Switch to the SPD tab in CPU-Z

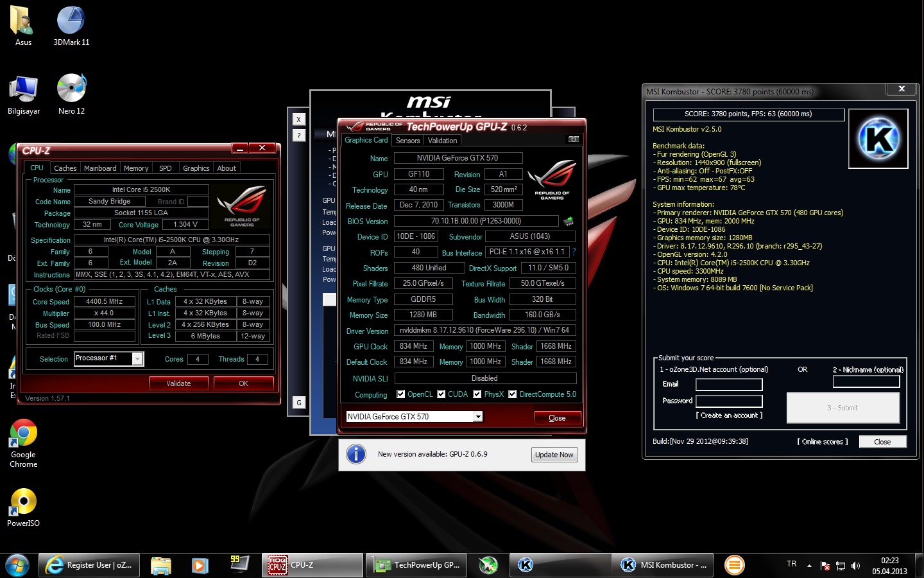[x=166, y=168]
